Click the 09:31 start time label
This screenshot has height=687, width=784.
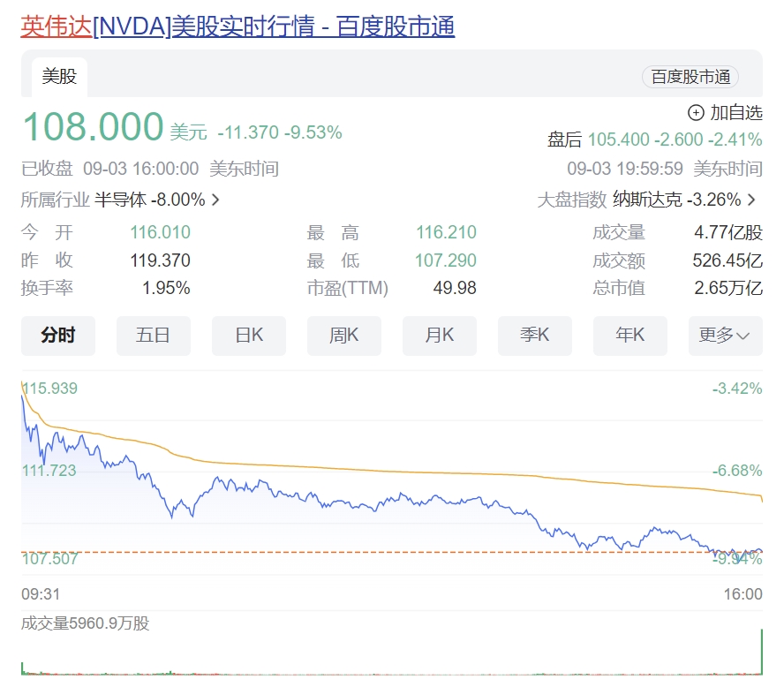pos(41,594)
